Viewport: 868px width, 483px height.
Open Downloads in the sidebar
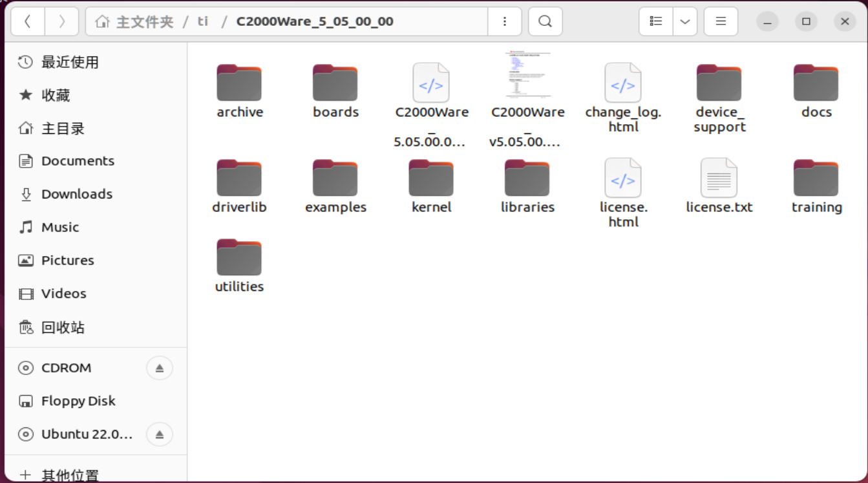coord(96,194)
